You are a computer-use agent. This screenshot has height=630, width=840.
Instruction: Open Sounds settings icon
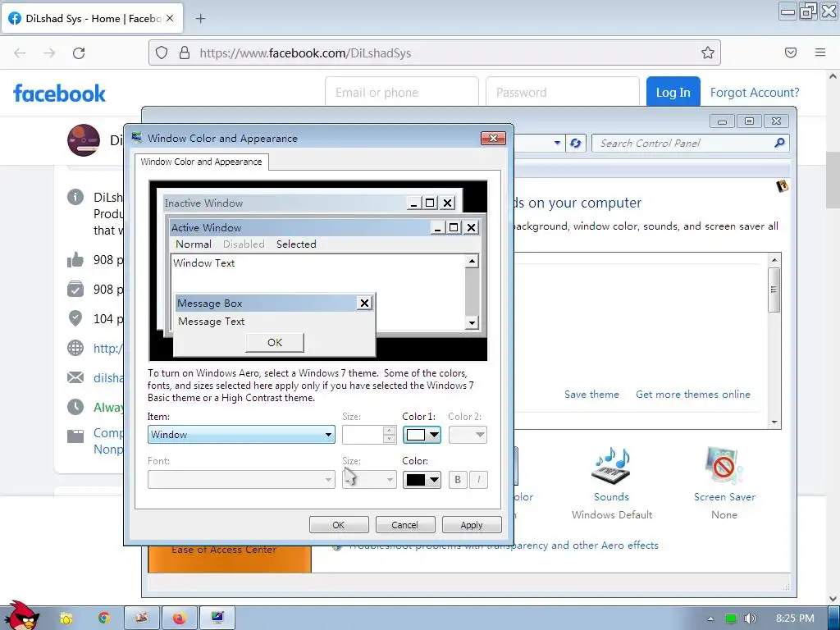(611, 466)
